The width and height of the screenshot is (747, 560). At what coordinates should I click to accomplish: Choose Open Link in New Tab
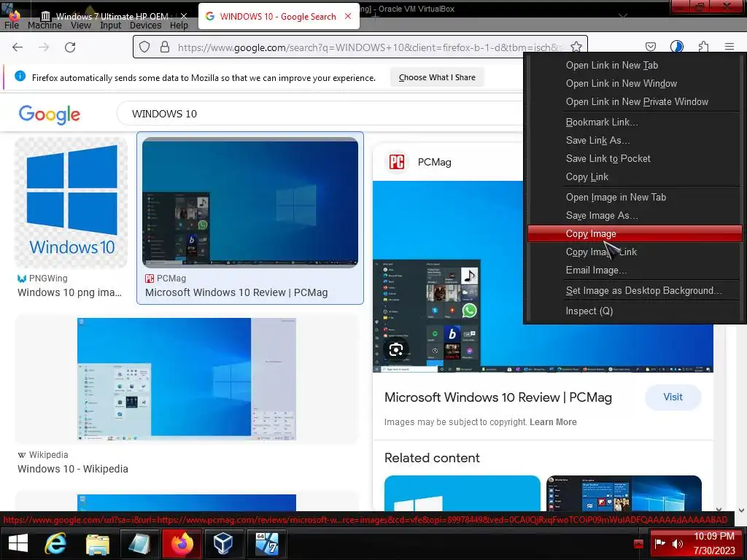tap(612, 65)
